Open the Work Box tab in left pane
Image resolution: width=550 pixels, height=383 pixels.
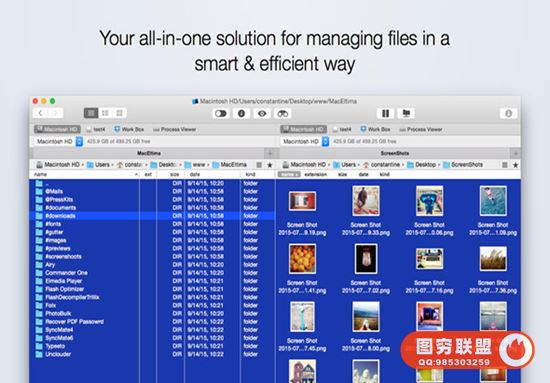[129, 129]
